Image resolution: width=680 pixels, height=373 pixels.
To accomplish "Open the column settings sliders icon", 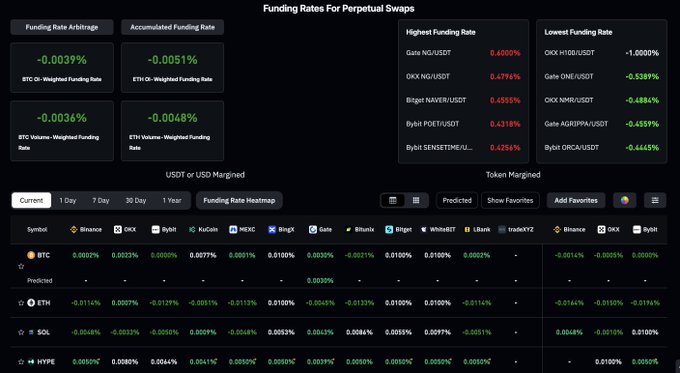I will [x=655, y=200].
